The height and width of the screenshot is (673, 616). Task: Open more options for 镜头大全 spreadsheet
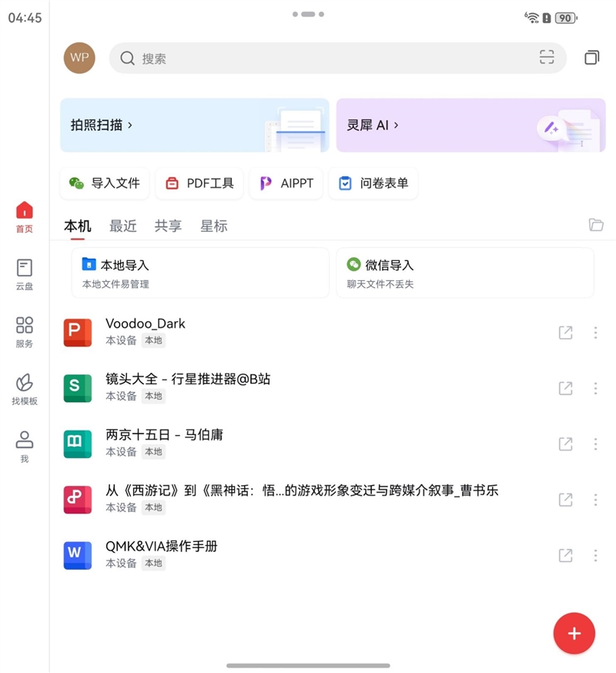[x=595, y=388]
